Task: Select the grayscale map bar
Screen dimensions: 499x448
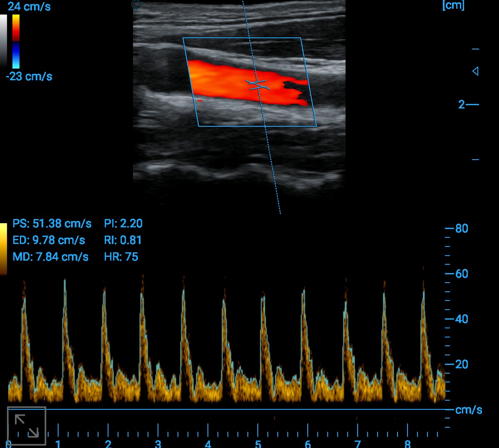Action: pyautogui.click(x=3, y=41)
